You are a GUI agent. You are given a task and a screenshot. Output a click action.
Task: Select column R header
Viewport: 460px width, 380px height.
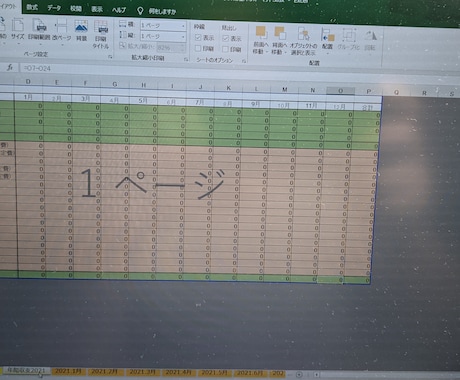pos(424,93)
